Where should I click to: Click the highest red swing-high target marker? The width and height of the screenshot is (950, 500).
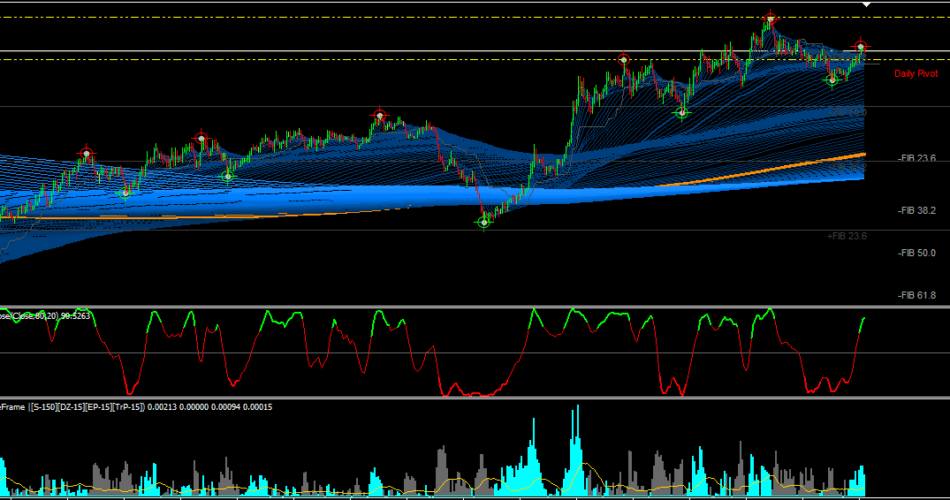pos(769,19)
